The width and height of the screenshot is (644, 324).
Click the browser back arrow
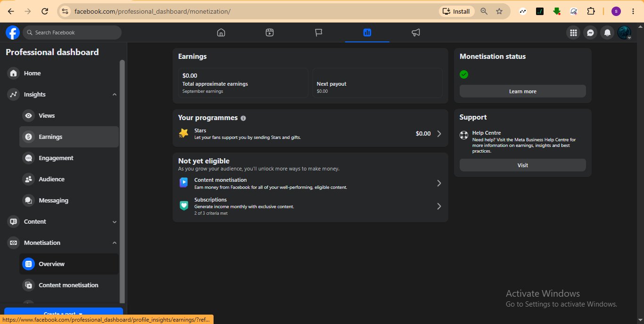(x=11, y=11)
